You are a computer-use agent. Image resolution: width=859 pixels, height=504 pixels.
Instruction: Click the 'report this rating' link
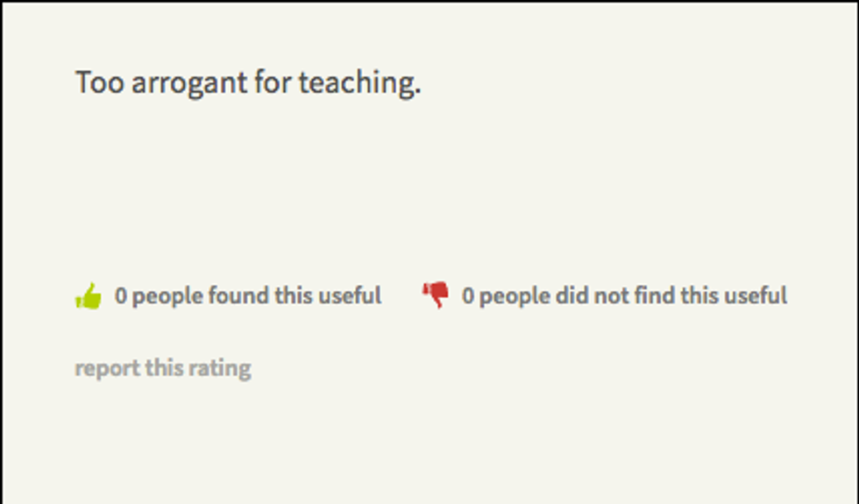[163, 367]
